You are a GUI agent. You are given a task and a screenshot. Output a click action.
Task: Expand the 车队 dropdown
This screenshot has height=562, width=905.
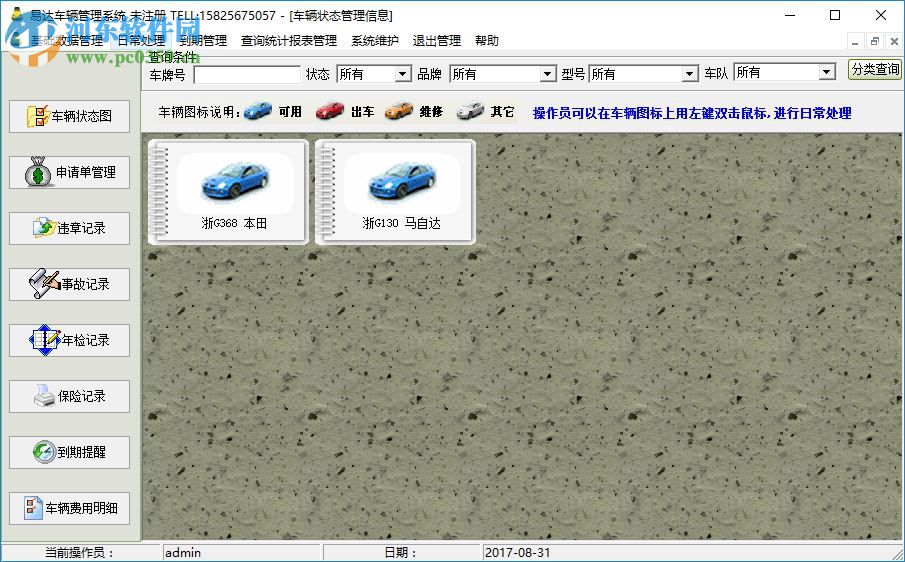tap(827, 72)
